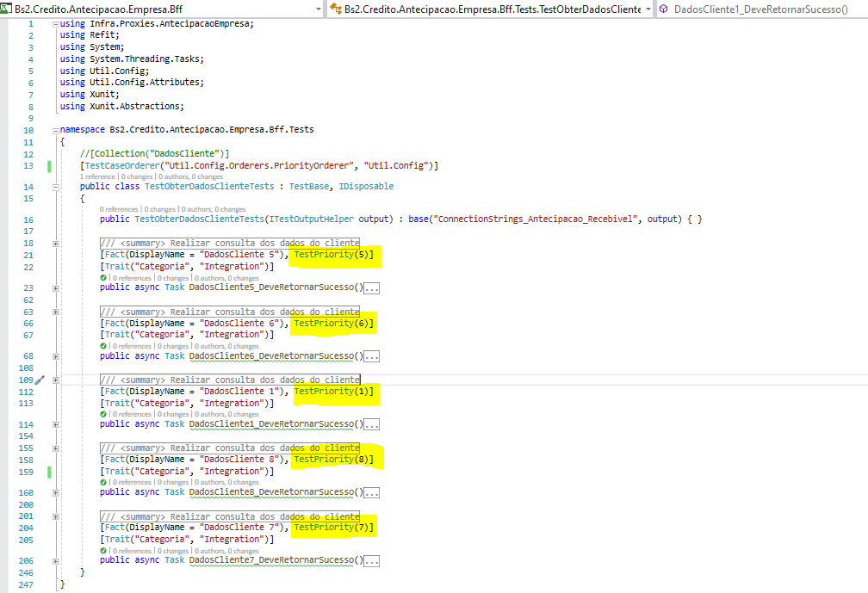Click the IDisposable interface name
Viewport: 868px width, 593px height.
coord(366,187)
